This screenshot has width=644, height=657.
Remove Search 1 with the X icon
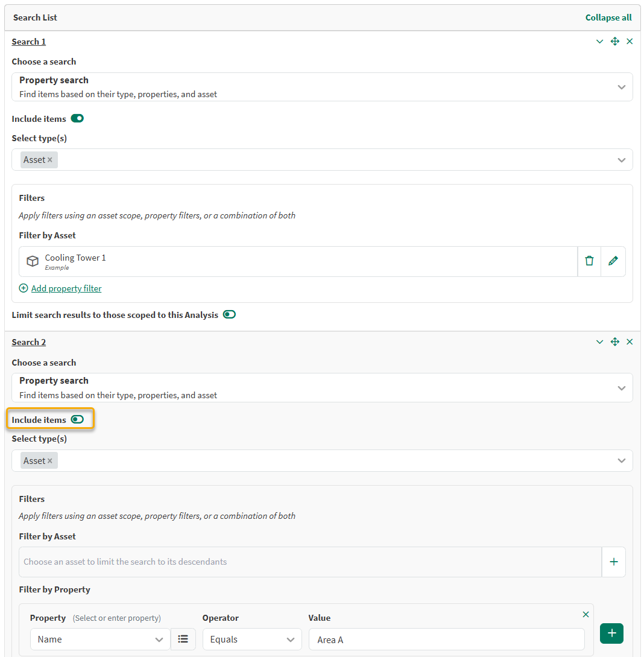point(630,42)
